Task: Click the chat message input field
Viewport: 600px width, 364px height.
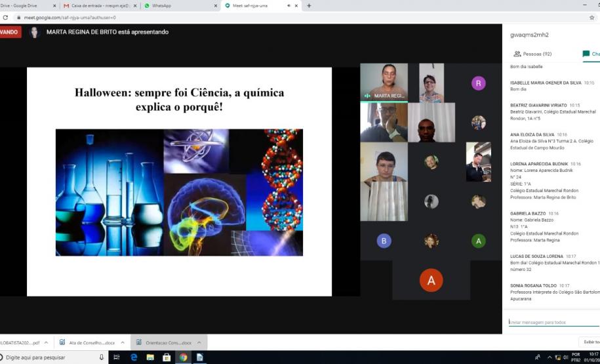Action: [x=553, y=322]
